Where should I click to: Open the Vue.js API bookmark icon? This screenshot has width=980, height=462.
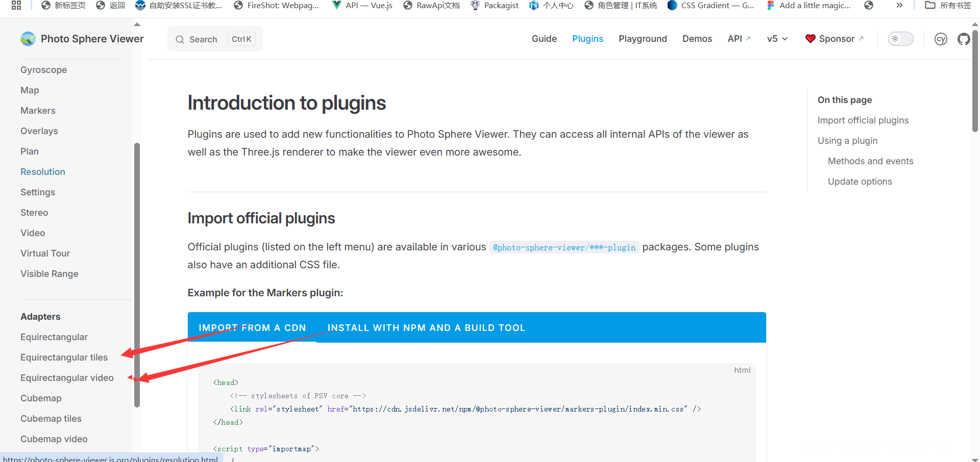(336, 5)
